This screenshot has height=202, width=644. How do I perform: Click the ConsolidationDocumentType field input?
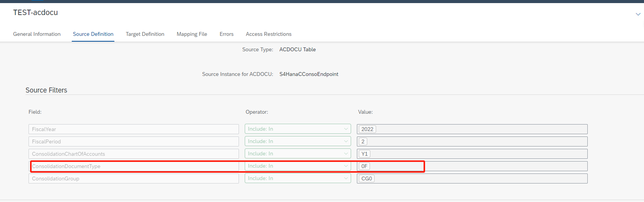(x=134, y=166)
